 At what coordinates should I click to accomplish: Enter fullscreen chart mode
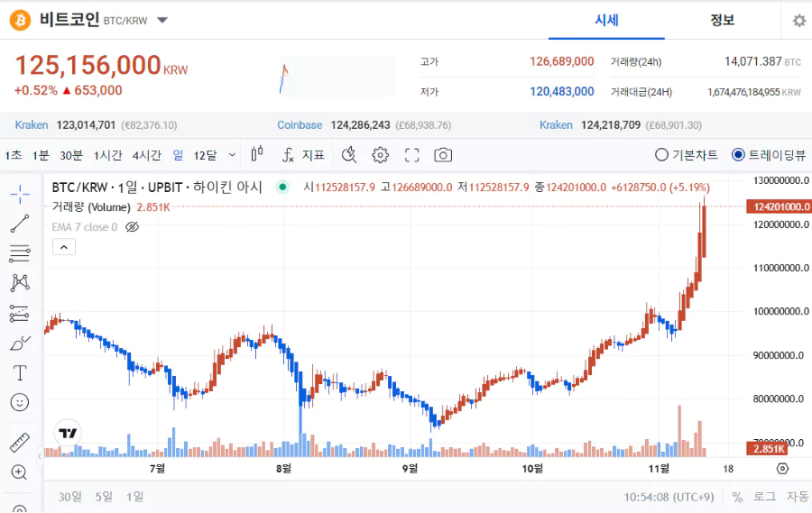point(411,155)
